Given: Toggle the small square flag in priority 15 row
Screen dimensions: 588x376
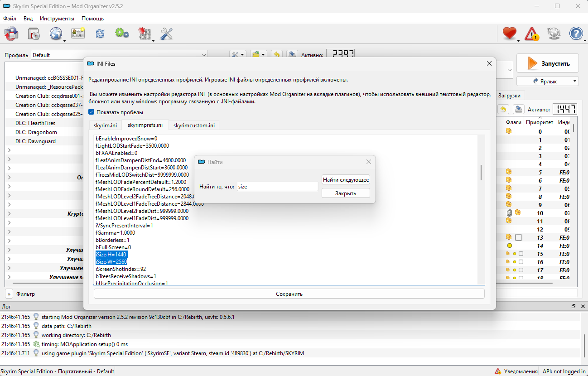Looking at the screenshot, I should tap(521, 254).
